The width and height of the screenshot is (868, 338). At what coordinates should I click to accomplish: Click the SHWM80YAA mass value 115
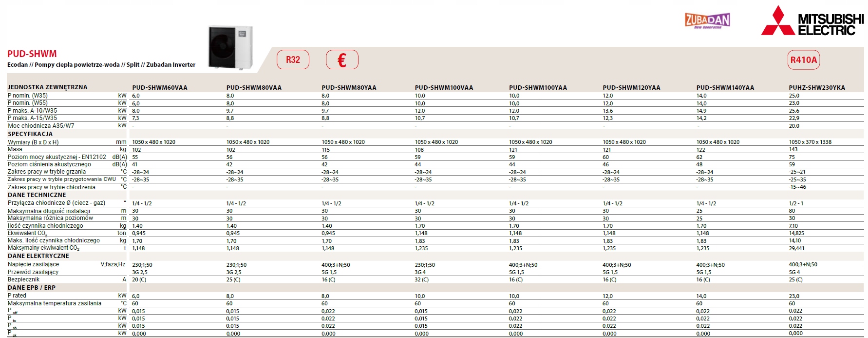(x=325, y=150)
